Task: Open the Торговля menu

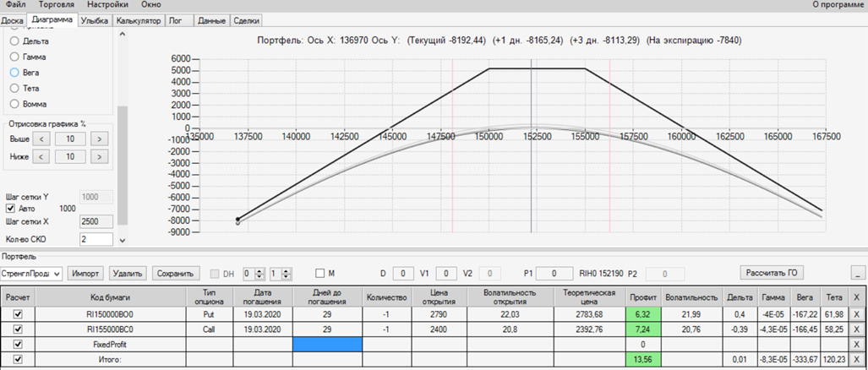Action: 57,4
